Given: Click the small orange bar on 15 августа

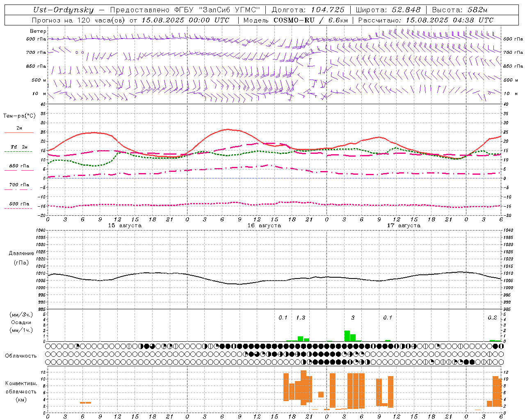Looking at the screenshot, I should point(85,403).
